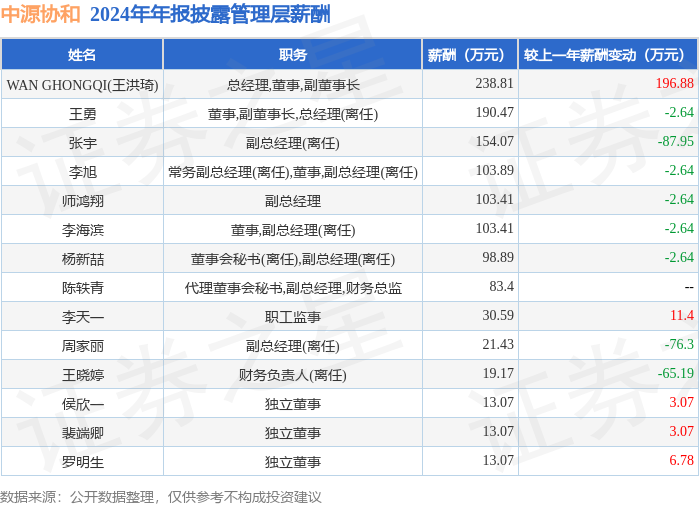
Task: Select the name cell 罗明生
Action: tap(82, 462)
